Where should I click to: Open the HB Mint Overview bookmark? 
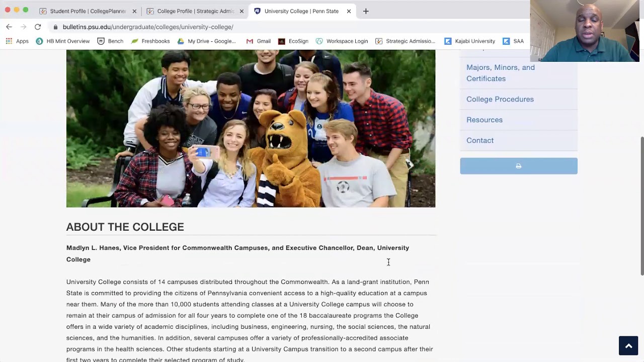[x=63, y=41]
